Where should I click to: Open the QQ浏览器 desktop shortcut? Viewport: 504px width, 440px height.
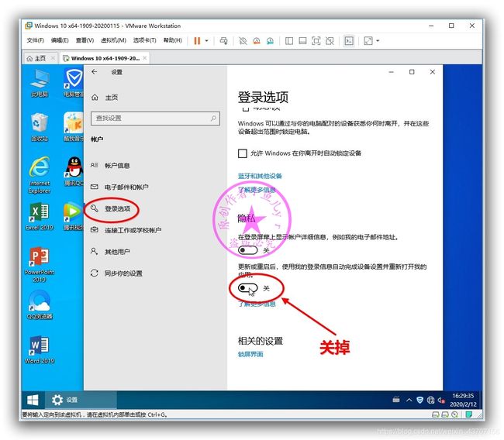pyautogui.click(x=40, y=305)
